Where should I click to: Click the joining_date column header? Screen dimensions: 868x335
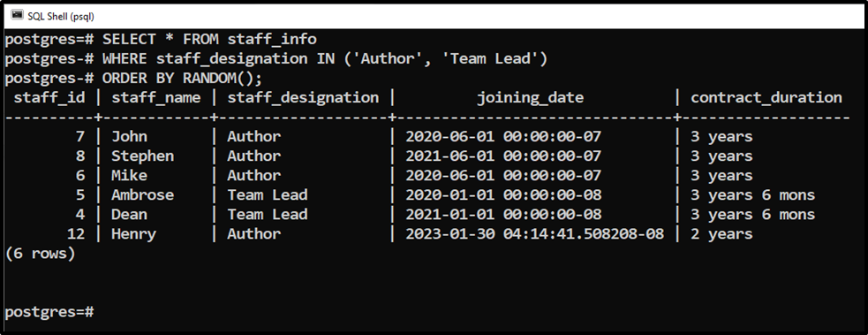(x=531, y=98)
